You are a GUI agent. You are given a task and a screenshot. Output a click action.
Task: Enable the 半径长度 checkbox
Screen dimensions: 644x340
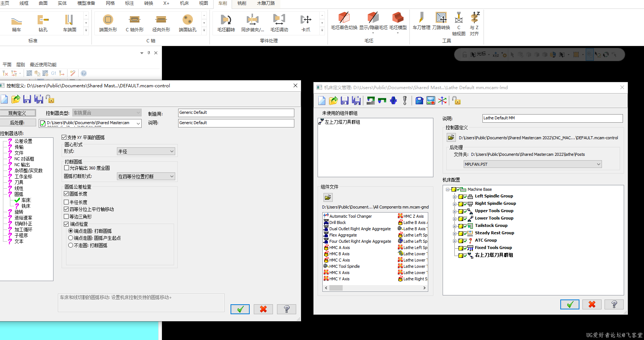pos(66,202)
